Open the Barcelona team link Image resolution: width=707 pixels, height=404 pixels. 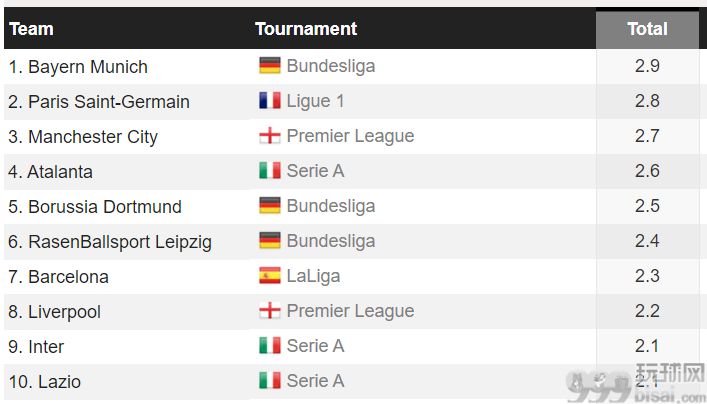[x=68, y=277]
